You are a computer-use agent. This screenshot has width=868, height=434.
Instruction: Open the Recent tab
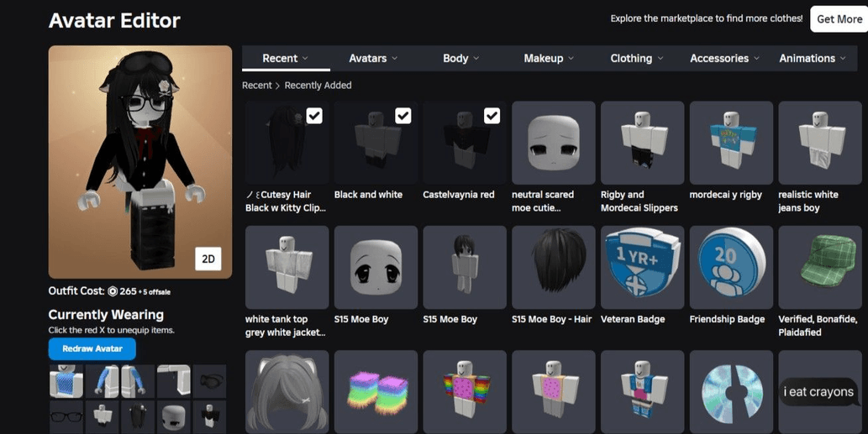[286, 58]
